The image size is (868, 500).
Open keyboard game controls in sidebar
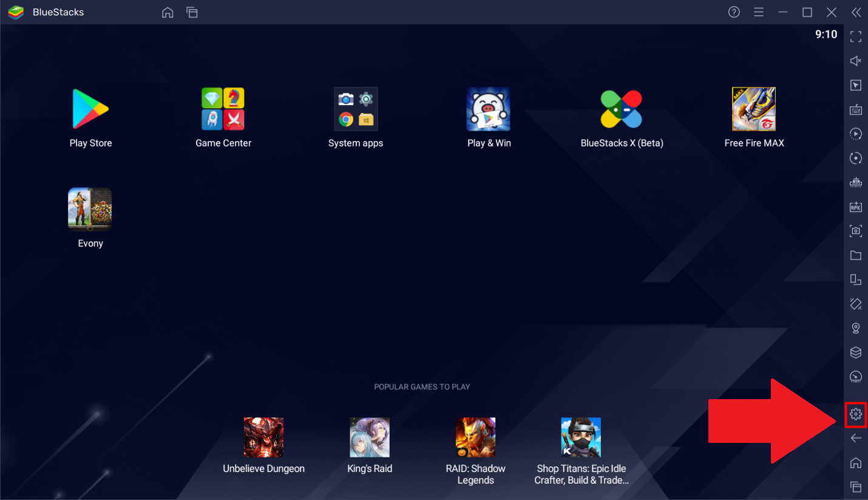click(x=856, y=109)
